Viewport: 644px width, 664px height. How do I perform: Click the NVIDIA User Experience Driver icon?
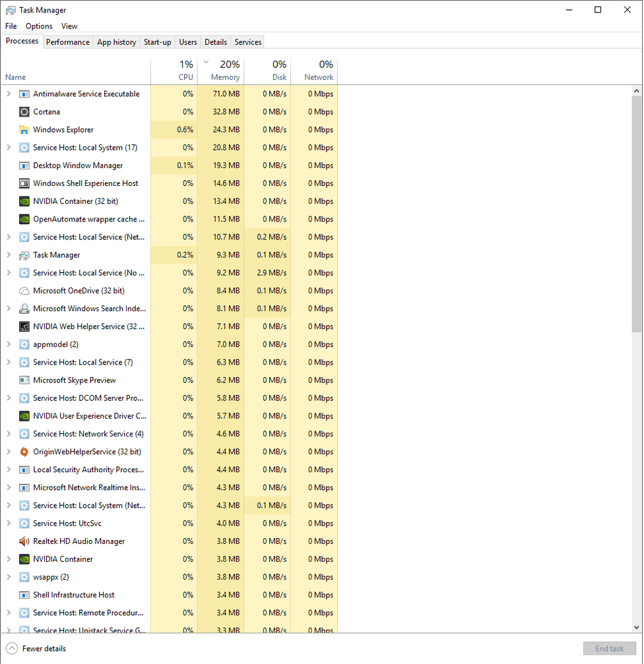24,416
